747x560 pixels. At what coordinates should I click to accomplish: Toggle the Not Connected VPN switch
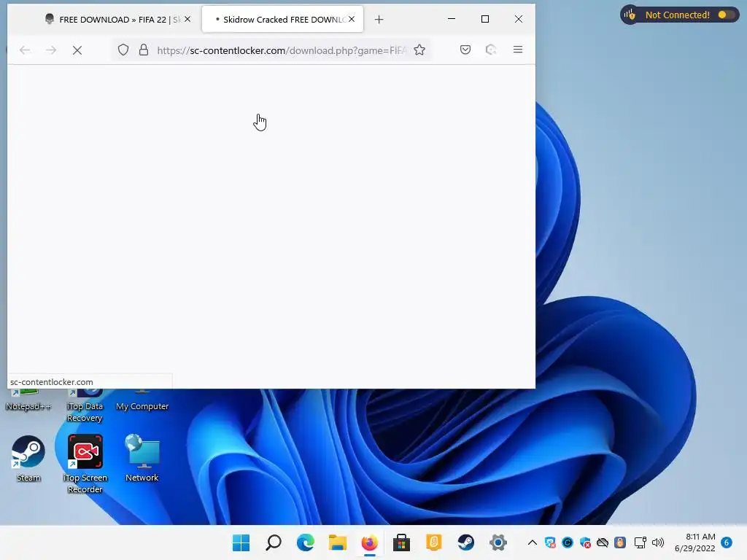726,15
